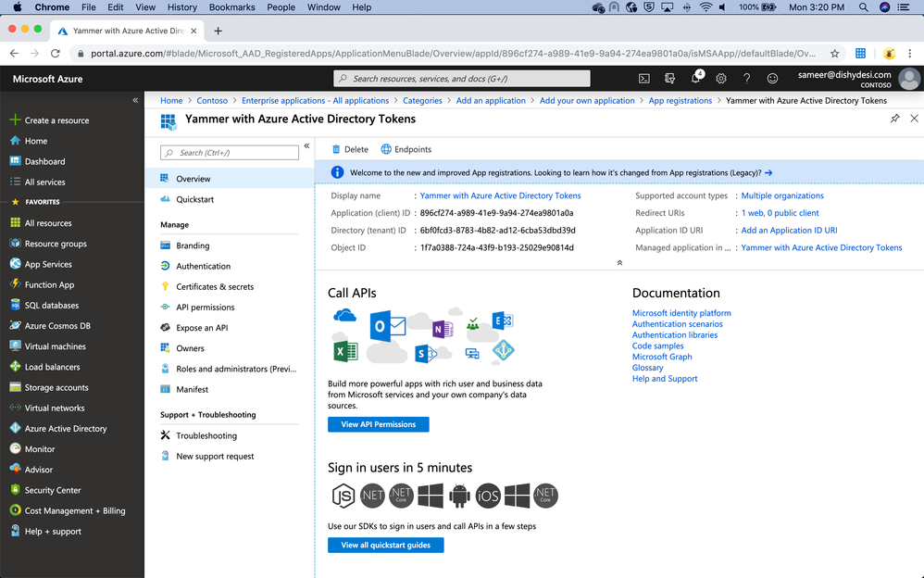Viewport: 924px width, 578px height.
Task: Click the OneNote icon in Call APIs
Action: click(x=442, y=329)
